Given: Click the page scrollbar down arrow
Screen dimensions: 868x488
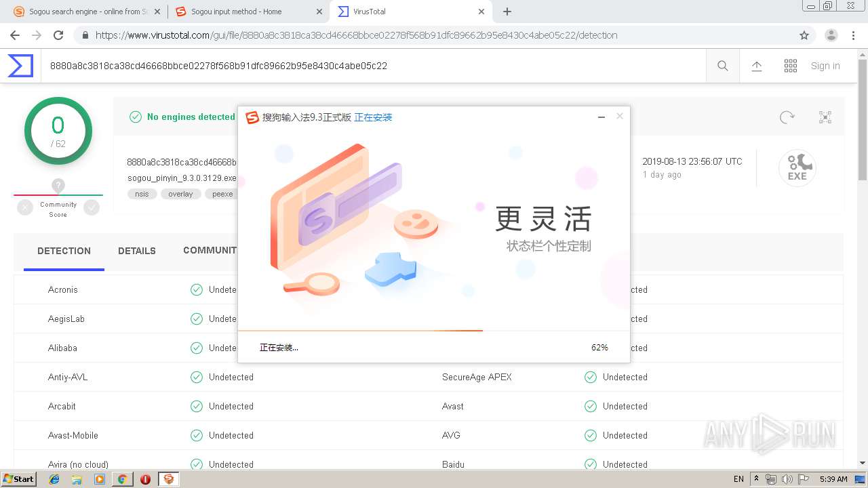Looking at the screenshot, I should 863,464.
